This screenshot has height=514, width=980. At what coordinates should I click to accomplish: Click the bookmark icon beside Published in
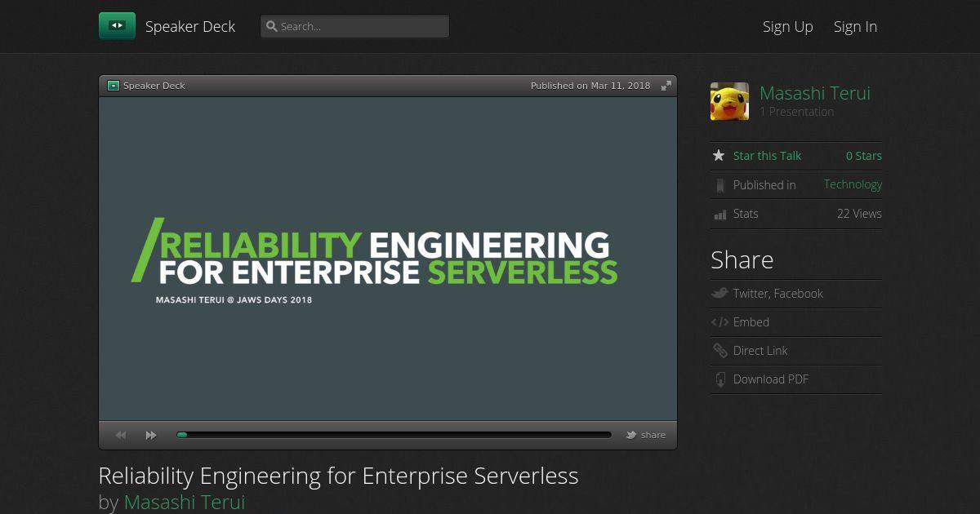[719, 185]
